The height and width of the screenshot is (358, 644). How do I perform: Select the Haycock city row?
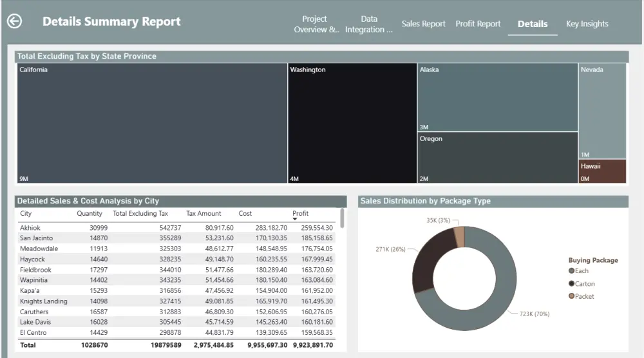176,259
